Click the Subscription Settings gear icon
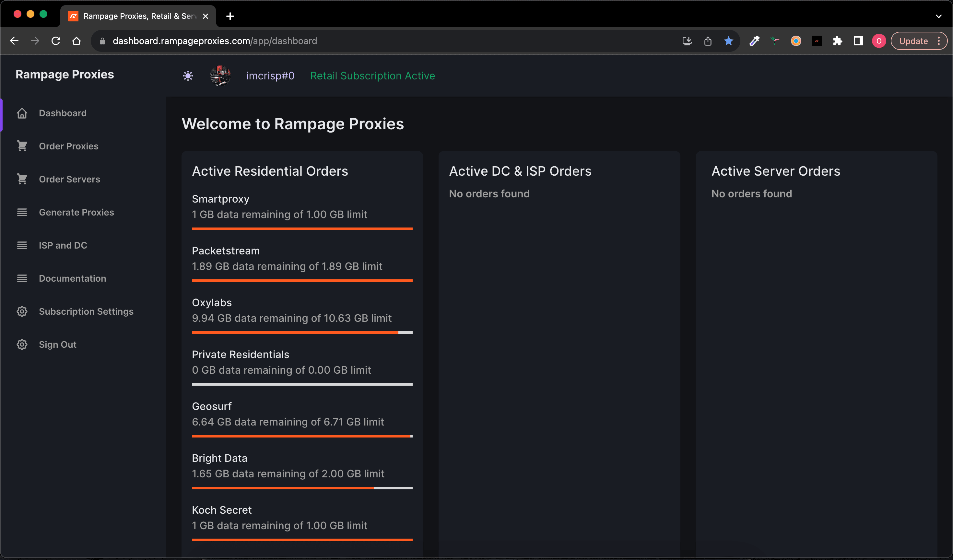The width and height of the screenshot is (953, 560). 22,311
